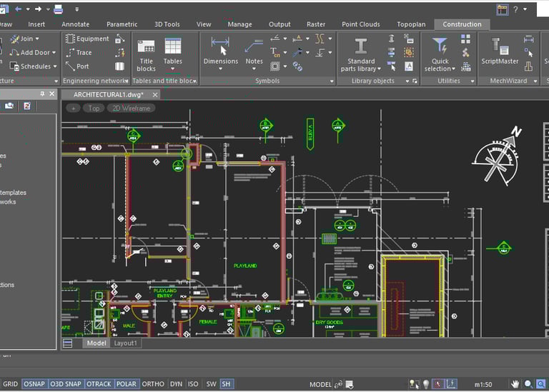This screenshot has height=392, width=549.
Task: Turn off POLAR tracking
Action: [x=126, y=384]
